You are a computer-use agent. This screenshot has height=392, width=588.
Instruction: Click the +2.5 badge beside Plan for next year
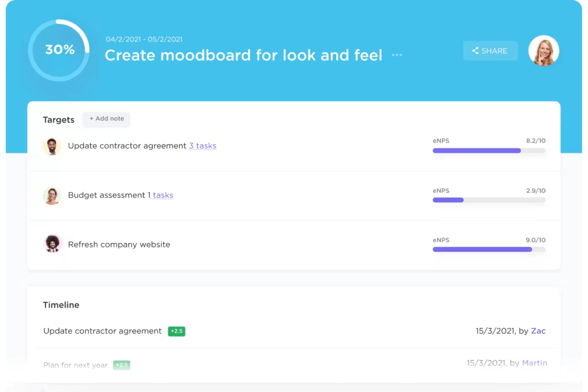(x=122, y=365)
